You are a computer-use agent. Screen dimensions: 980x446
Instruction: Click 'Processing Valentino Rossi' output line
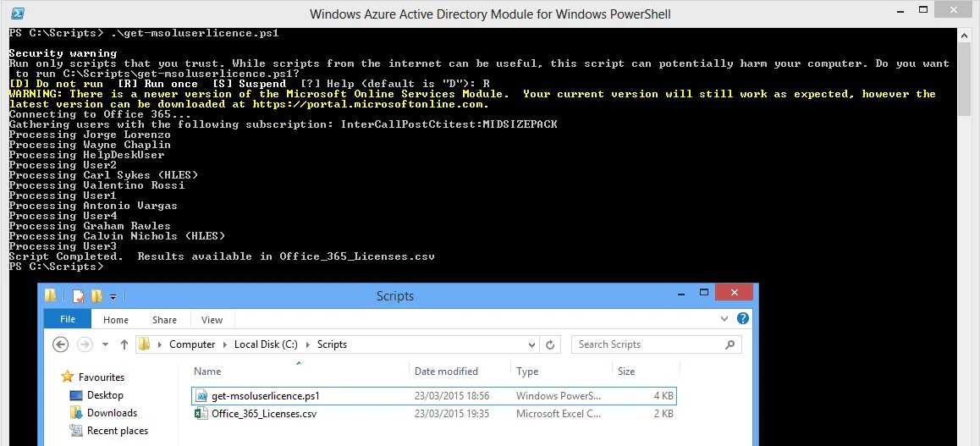click(x=96, y=185)
